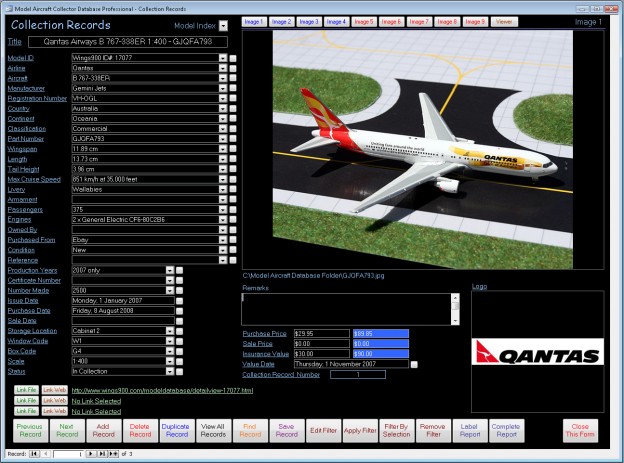Screen dimensions: 624x463
Task: Click the Remove Filter button
Action: (433, 430)
